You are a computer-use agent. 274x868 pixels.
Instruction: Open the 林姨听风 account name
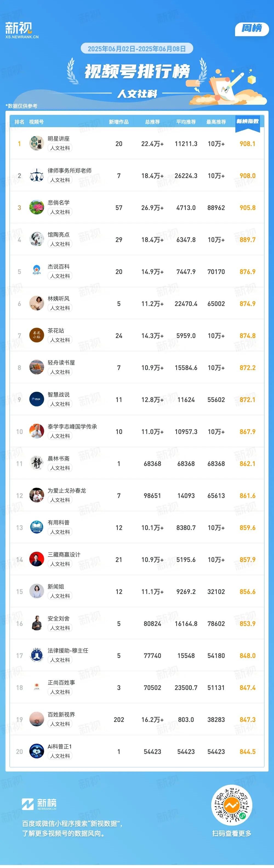click(x=59, y=299)
